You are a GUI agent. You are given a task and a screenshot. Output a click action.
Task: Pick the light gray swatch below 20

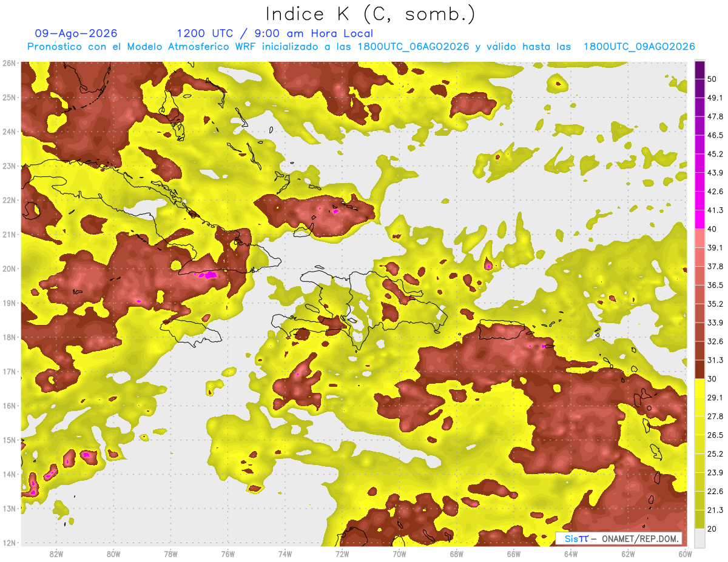pyautogui.click(x=699, y=538)
